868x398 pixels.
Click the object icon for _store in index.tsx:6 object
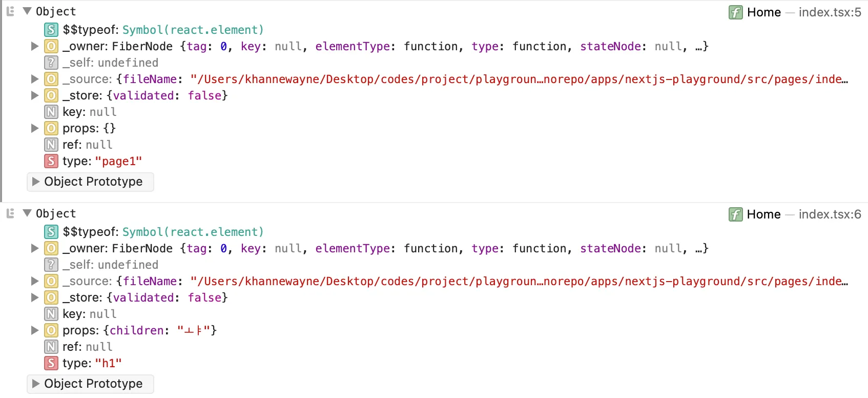pos(51,297)
